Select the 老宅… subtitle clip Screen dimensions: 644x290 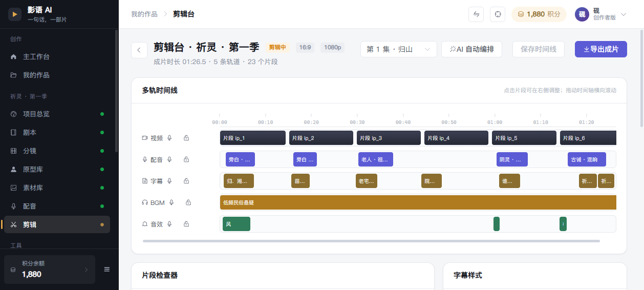click(367, 181)
